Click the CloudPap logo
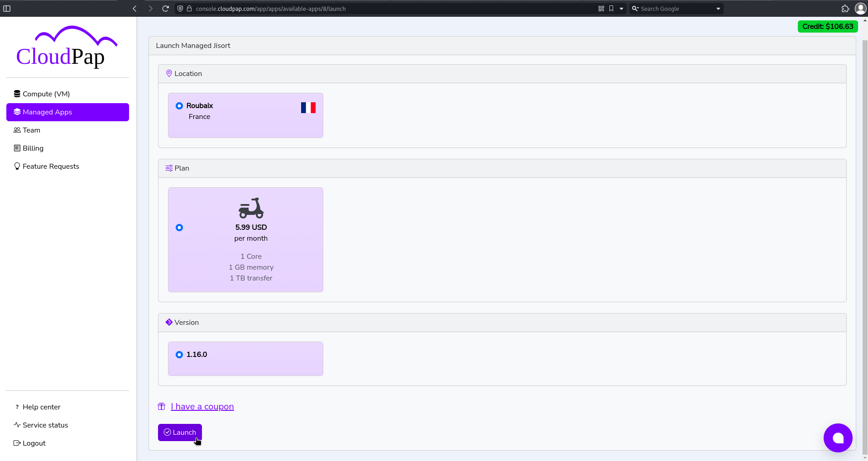 pos(67,47)
